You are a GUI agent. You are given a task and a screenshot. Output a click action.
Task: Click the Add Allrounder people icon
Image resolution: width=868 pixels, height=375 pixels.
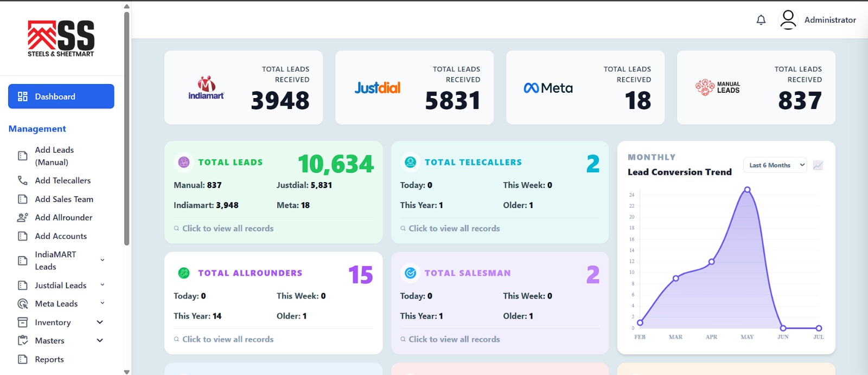click(x=22, y=217)
